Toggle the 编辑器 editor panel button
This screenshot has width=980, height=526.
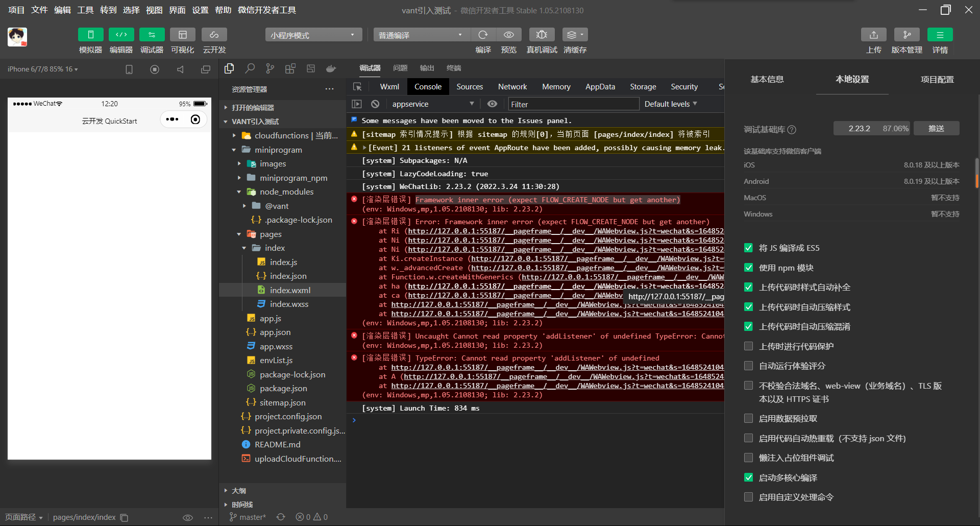121,35
